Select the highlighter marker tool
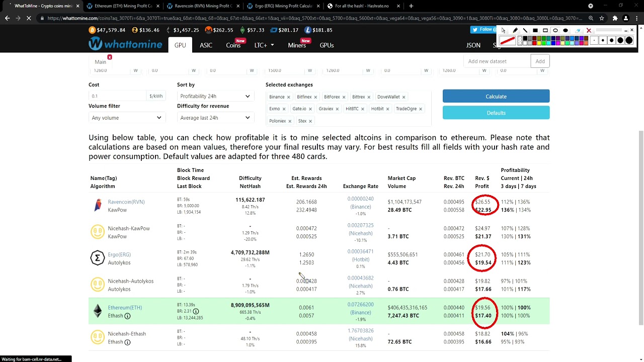 (515, 30)
